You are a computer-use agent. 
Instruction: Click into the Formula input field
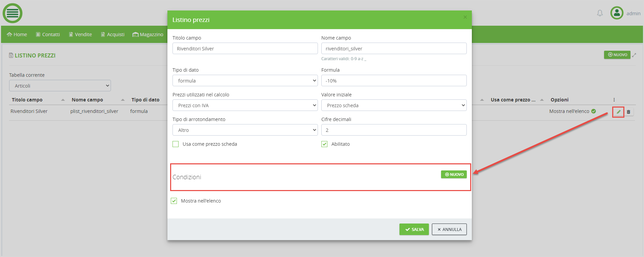[x=394, y=81]
